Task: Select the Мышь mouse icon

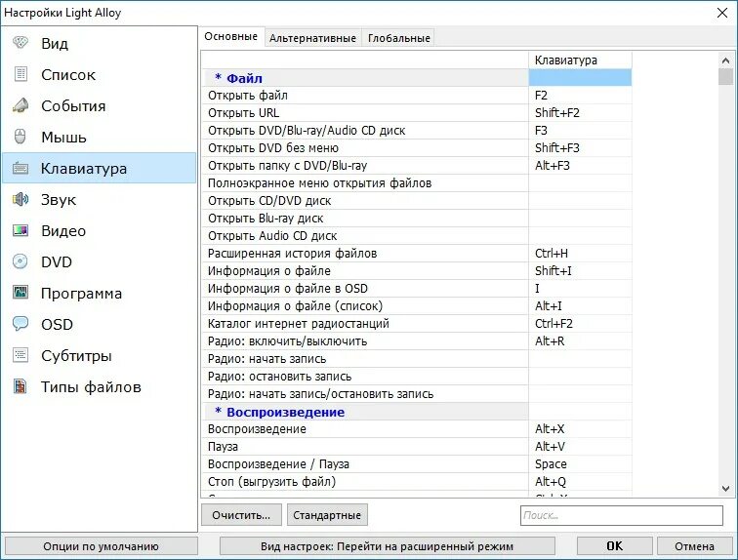Action: point(20,137)
